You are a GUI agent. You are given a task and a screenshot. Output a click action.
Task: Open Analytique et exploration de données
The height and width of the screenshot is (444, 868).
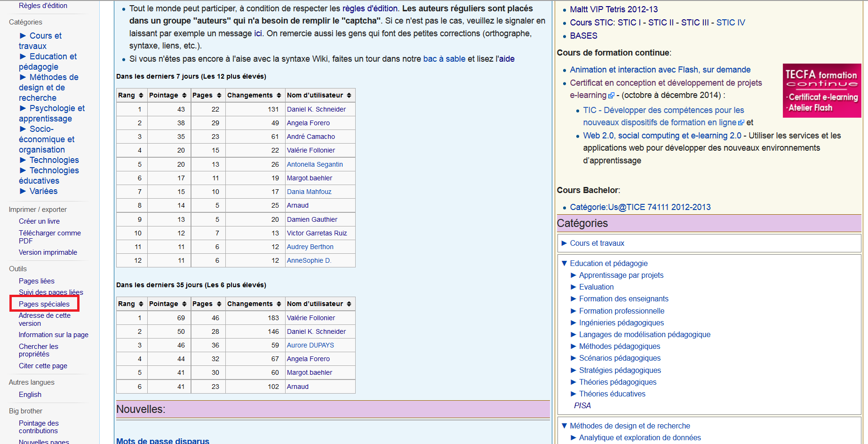[x=640, y=437]
